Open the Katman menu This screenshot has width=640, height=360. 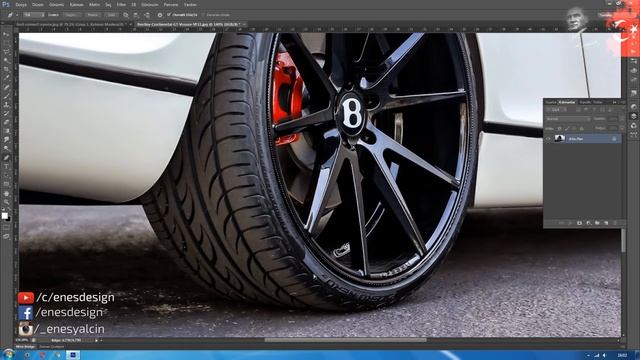(76, 4)
